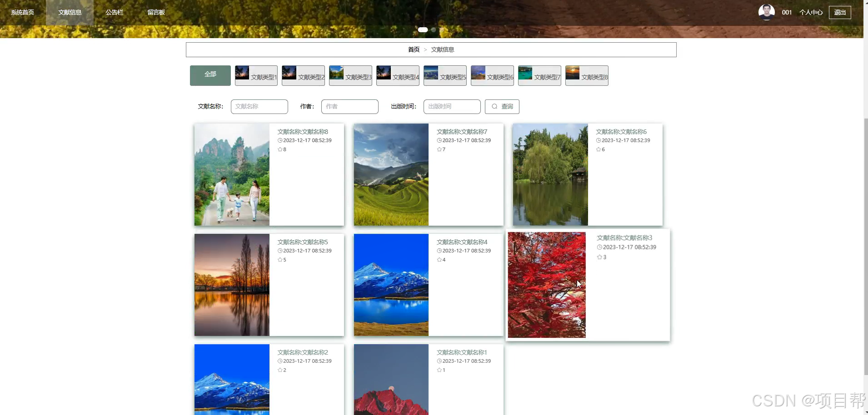Viewport: 868px width, 415px height.
Task: Click title 文献名称:文献名称1
Action: pos(462,352)
